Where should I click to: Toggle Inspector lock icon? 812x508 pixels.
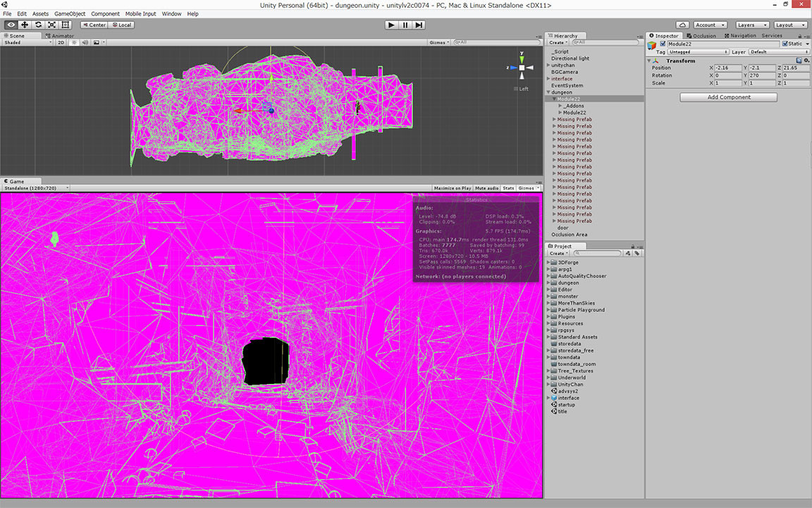[x=799, y=36]
